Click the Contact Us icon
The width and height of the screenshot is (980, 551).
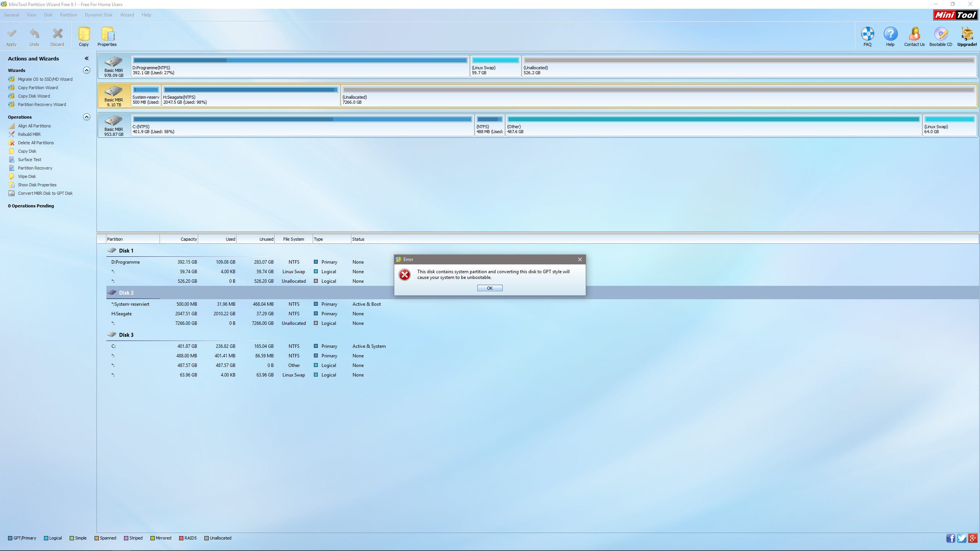click(914, 34)
